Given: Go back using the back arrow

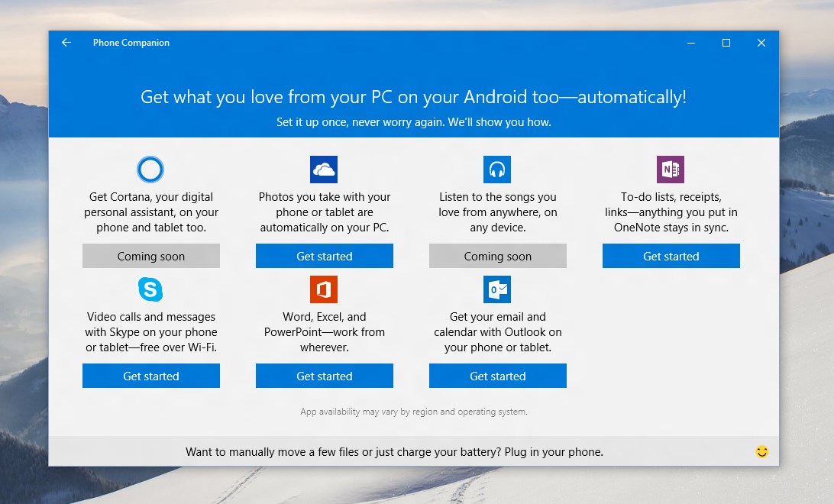Looking at the screenshot, I should tap(66, 43).
